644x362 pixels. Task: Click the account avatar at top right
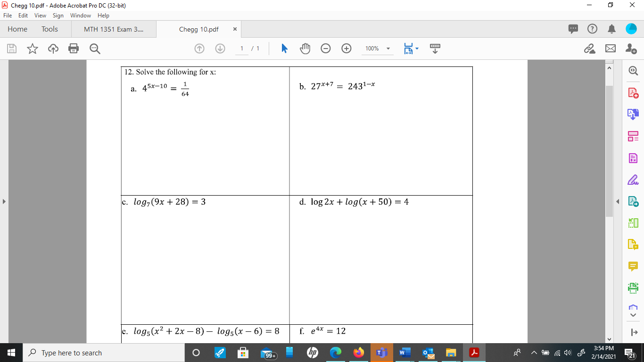631,29
